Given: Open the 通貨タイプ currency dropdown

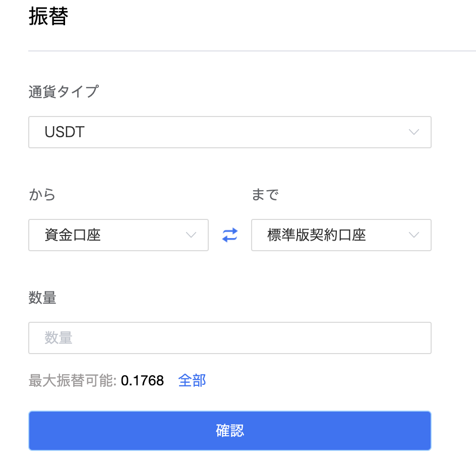Looking at the screenshot, I should [x=230, y=132].
